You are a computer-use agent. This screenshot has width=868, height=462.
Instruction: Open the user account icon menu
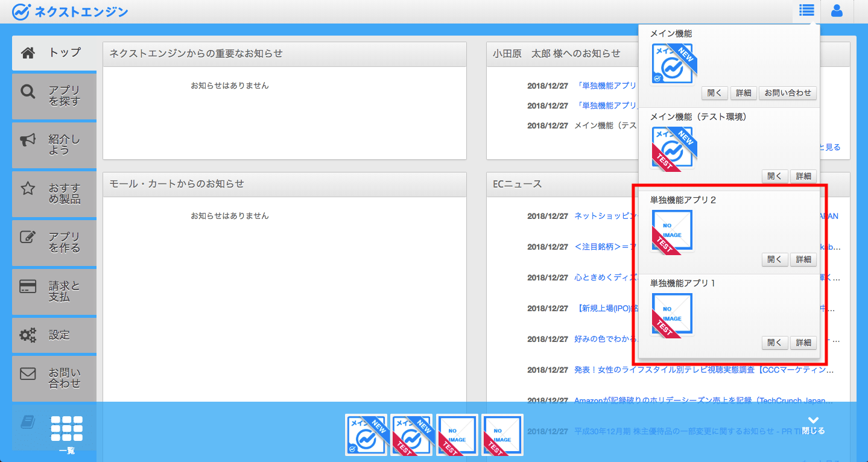(x=837, y=10)
